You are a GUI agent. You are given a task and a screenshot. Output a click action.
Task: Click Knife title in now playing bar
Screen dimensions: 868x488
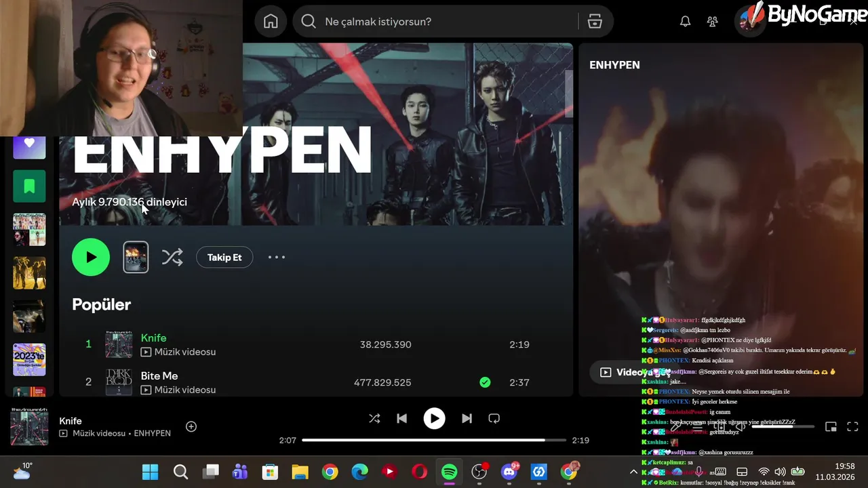click(x=71, y=421)
